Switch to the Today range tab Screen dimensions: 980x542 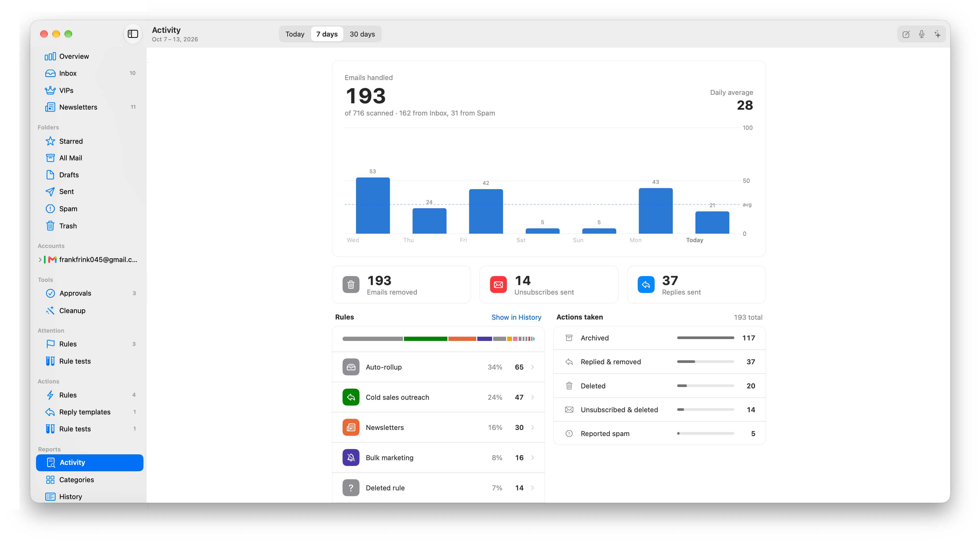point(295,34)
